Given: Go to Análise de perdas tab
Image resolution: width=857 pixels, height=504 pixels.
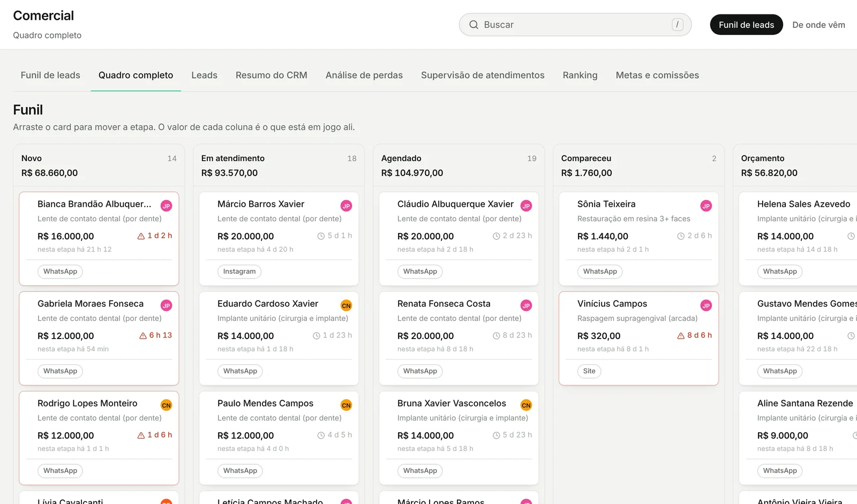Looking at the screenshot, I should [x=364, y=75].
